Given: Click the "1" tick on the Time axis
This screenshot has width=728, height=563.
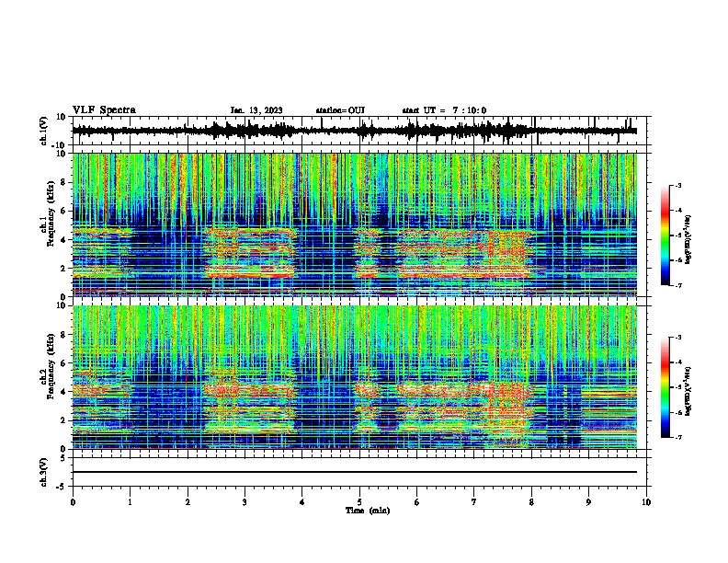Looking at the screenshot, I should pyautogui.click(x=130, y=502).
